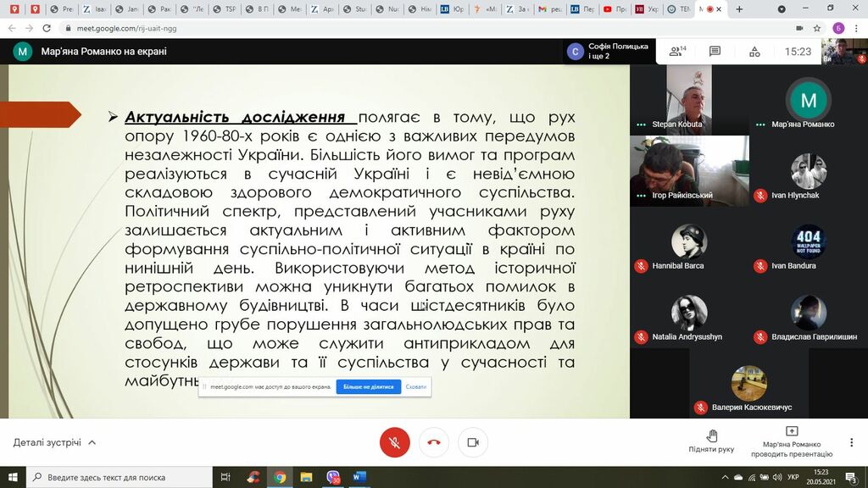Open the participants list icon
This screenshot has width=868, height=488.
click(x=676, y=52)
